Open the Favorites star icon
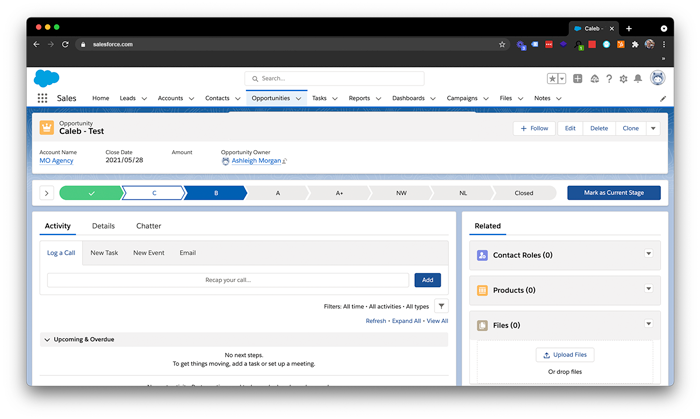This screenshot has height=419, width=700. click(552, 79)
